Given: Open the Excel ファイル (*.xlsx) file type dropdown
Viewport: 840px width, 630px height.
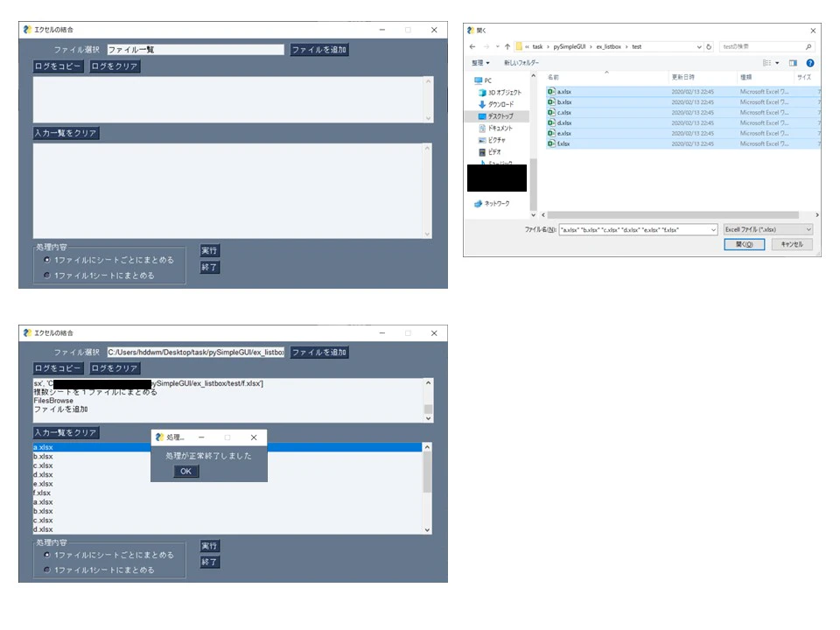Looking at the screenshot, I should click(768, 229).
